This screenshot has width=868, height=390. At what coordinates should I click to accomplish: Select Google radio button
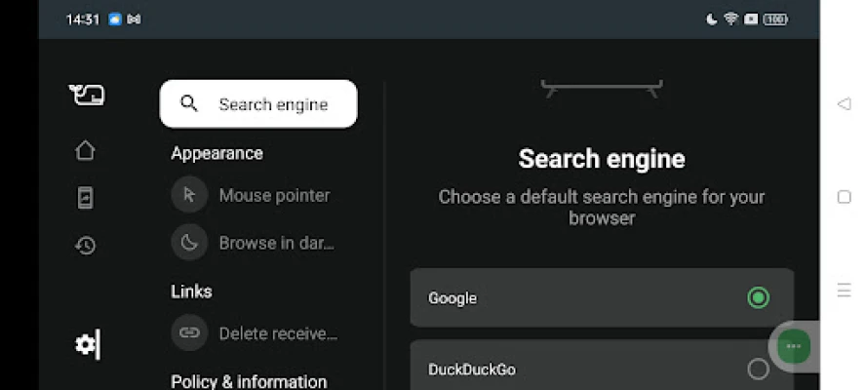(x=758, y=297)
